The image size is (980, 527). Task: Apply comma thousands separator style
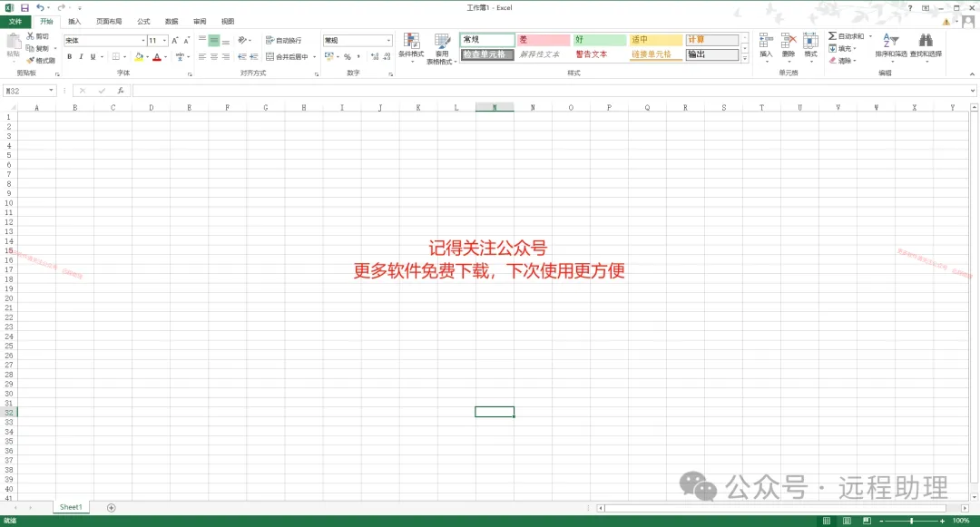pyautogui.click(x=358, y=56)
